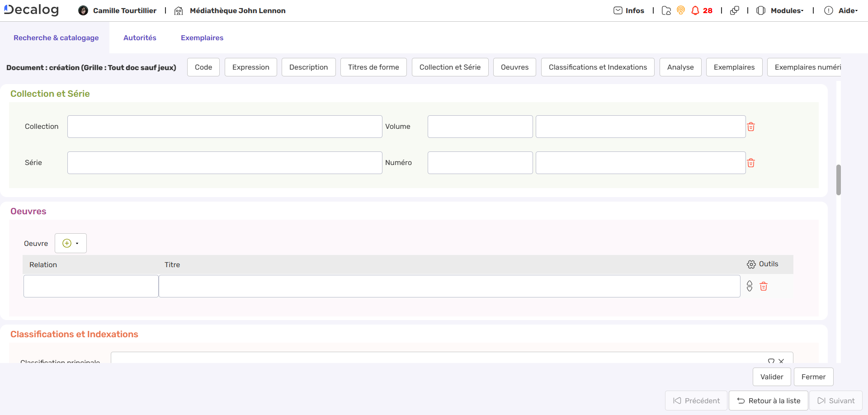The width and height of the screenshot is (868, 415).
Task: Open the Exemplaires tab
Action: [x=202, y=38]
